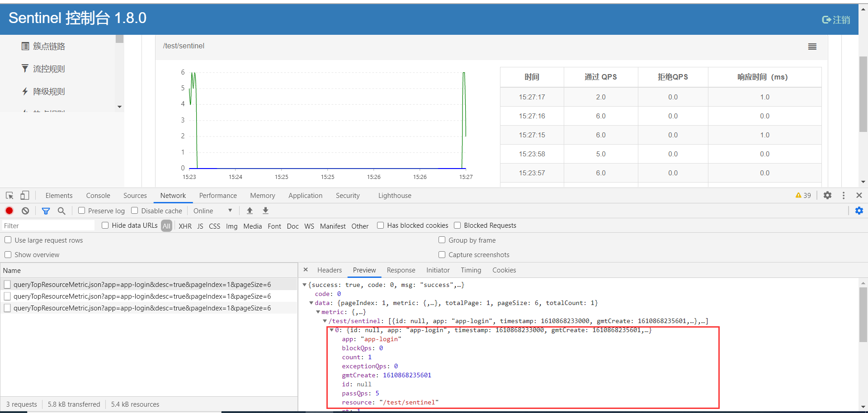Filter requests by XHR type
Viewport: 868px width, 413px height.
[185, 226]
